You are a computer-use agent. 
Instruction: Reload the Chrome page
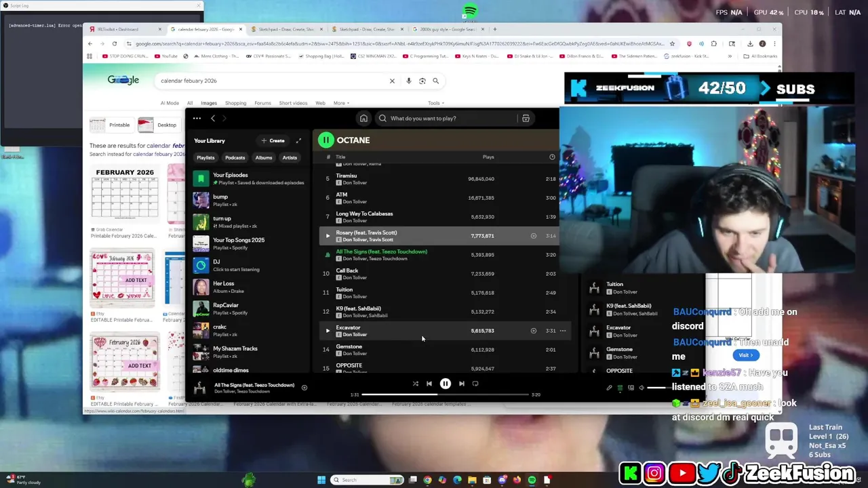coord(114,43)
